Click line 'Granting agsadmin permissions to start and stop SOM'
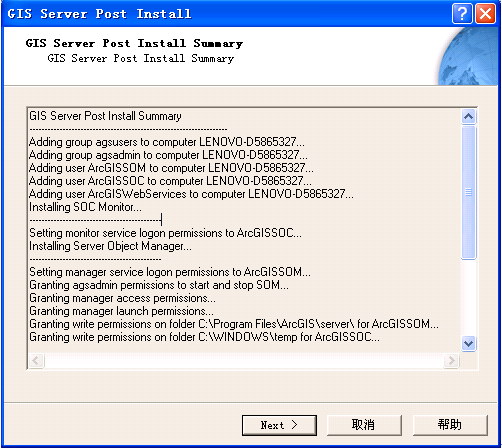The height and width of the screenshot is (448, 502). click(x=159, y=285)
